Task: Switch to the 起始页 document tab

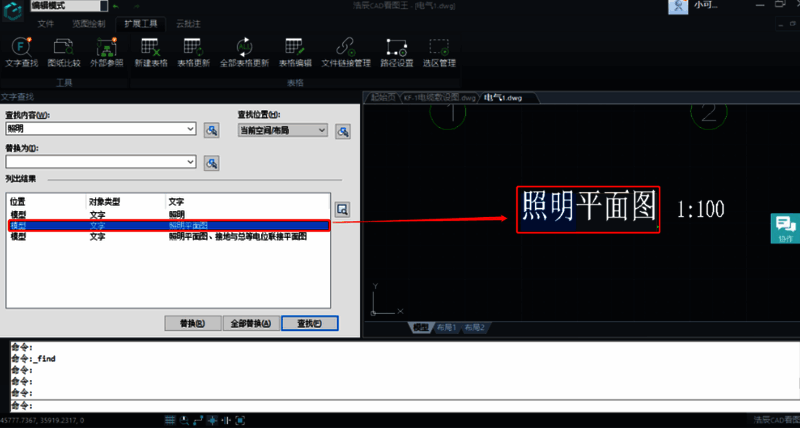Action: [x=382, y=97]
